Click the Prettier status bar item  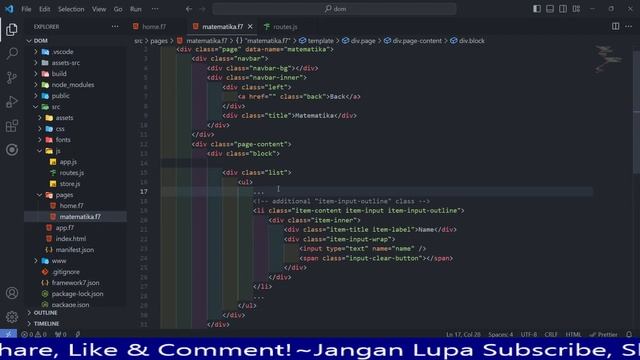click(x=603, y=334)
